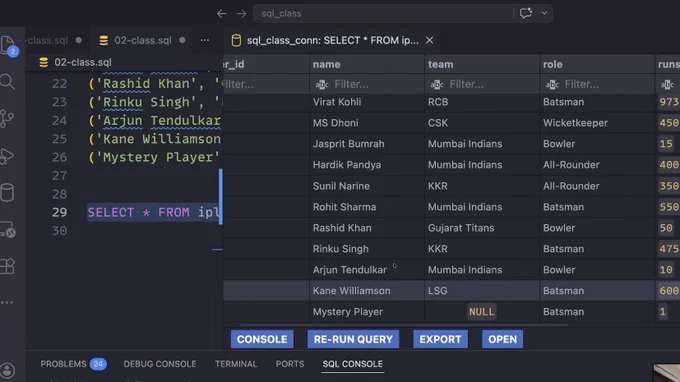Click the 02-class.sql breadcrumb

pos(82,62)
